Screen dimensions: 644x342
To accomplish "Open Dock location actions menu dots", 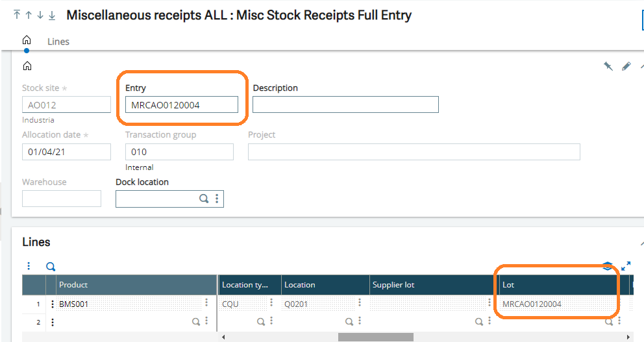I will click(x=217, y=199).
